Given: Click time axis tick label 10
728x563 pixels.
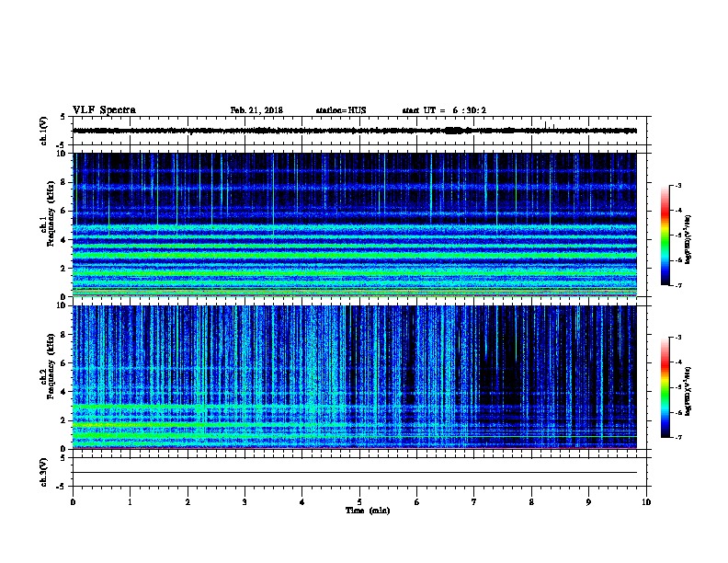Looking at the screenshot, I should coord(646,501).
